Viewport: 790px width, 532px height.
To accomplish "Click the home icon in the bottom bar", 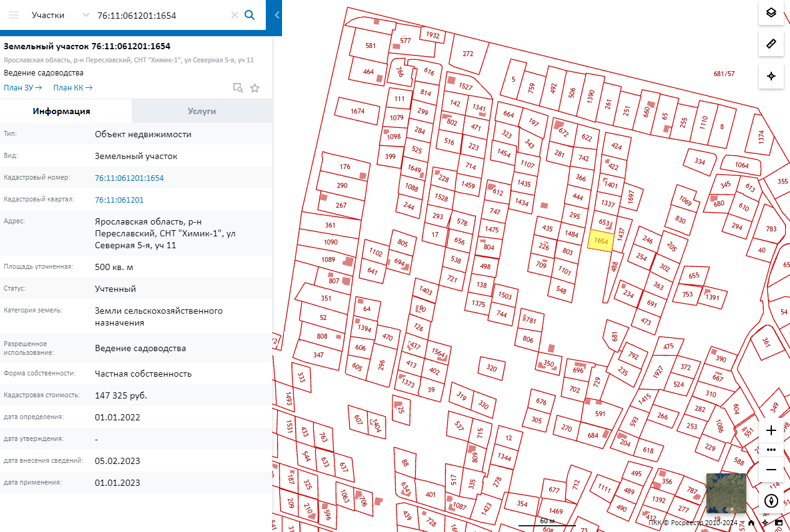I will coord(751,523).
